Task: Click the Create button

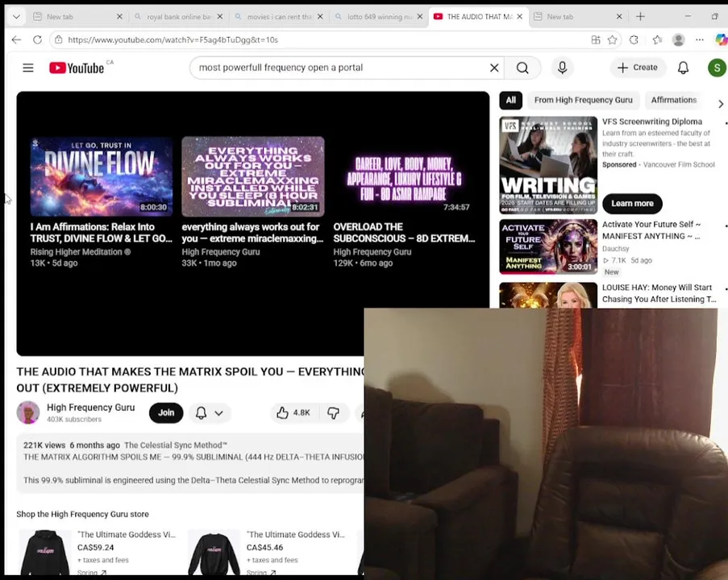Action: 638,68
